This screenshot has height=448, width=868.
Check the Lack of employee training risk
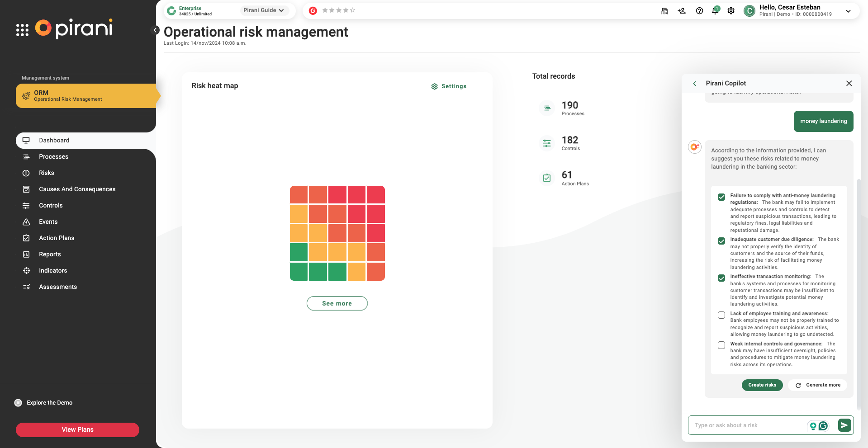click(721, 315)
